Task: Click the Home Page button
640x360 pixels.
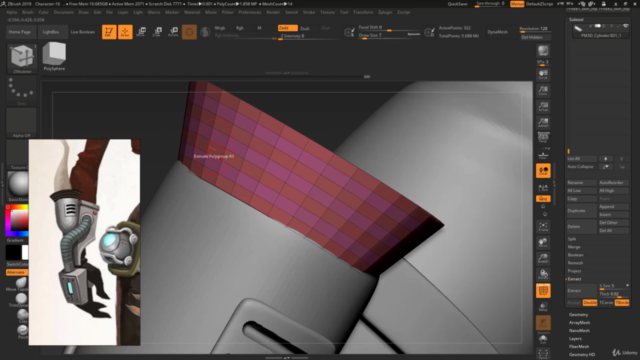Action: click(20, 32)
